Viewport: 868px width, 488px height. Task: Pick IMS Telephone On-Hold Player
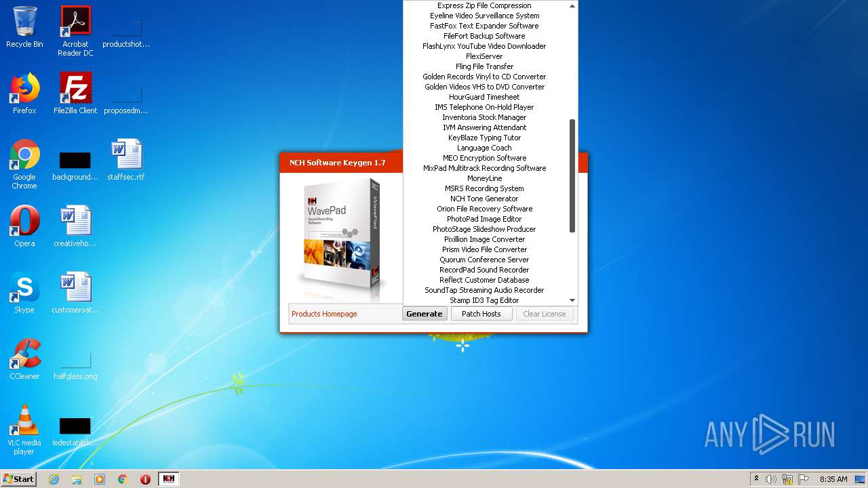point(484,107)
